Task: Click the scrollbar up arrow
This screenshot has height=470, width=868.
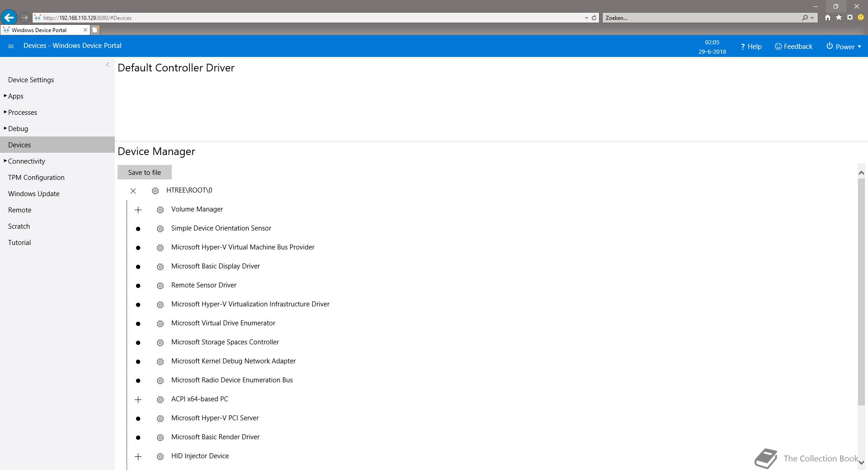Action: (861, 173)
